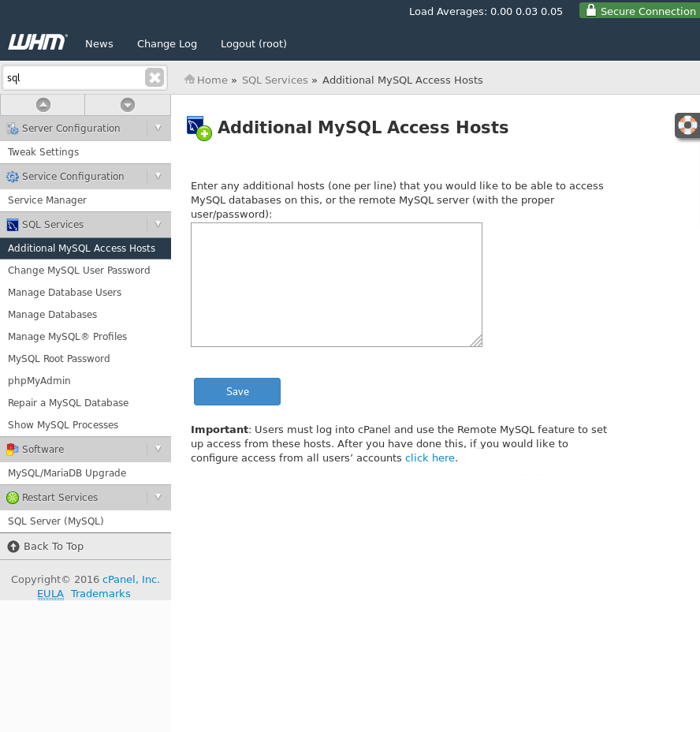
Task: Click the Restart Services green icon
Action: 13,497
